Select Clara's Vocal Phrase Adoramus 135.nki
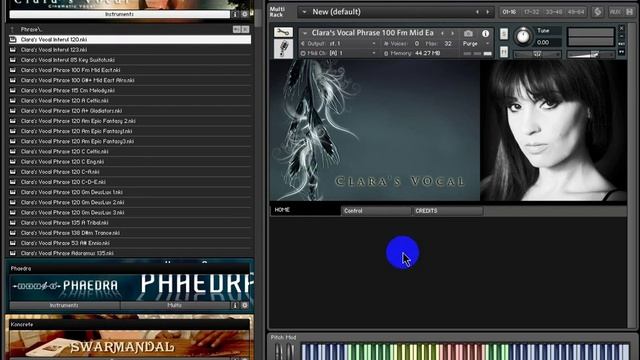The height and width of the screenshot is (360, 640). [x=130, y=253]
